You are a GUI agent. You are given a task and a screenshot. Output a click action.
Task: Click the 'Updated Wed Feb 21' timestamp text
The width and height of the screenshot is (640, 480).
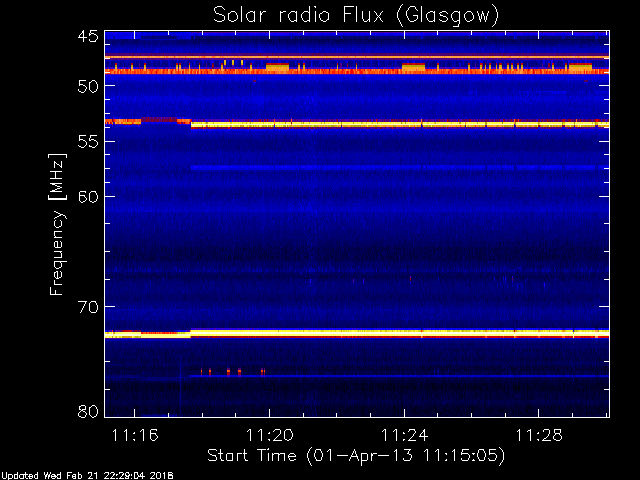point(87,476)
